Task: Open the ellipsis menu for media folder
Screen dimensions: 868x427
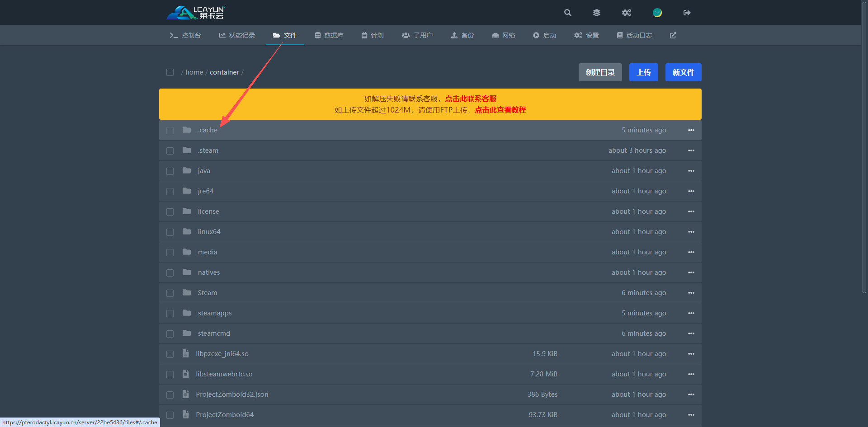Action: pos(691,252)
